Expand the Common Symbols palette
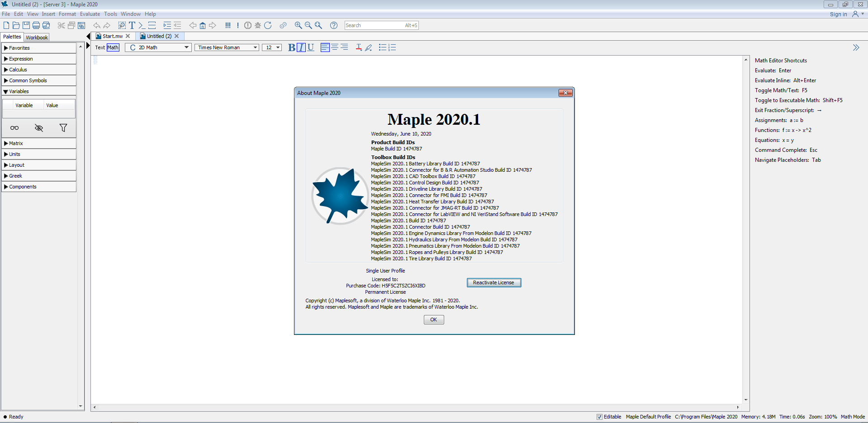 pos(39,80)
